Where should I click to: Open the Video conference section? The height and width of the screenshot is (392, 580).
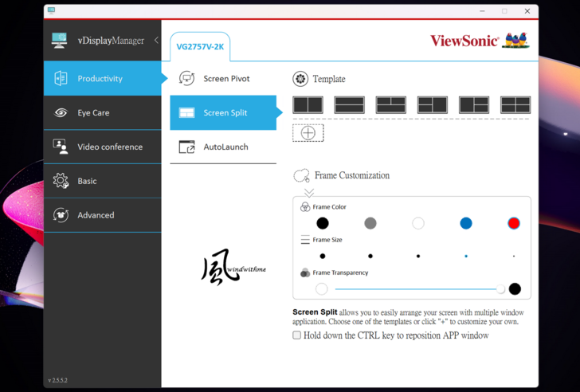click(103, 147)
